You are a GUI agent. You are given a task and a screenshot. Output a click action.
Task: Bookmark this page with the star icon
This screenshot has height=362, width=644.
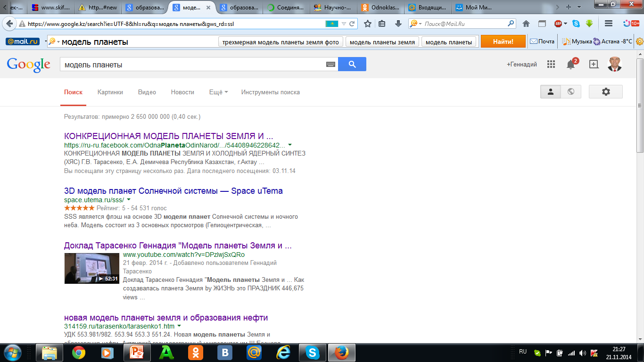coord(368,24)
